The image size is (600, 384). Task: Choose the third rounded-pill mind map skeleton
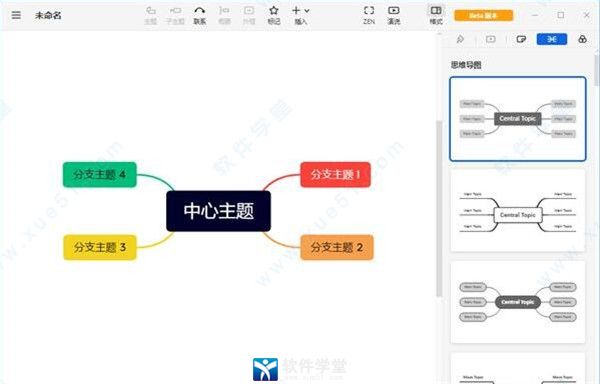point(518,302)
